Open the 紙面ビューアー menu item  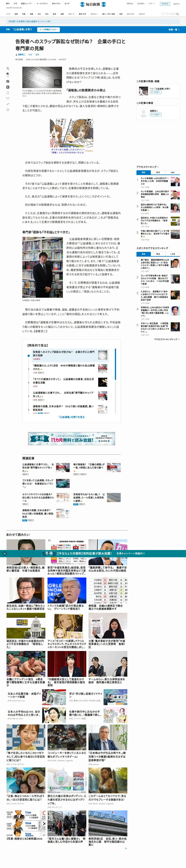tap(27, 4)
